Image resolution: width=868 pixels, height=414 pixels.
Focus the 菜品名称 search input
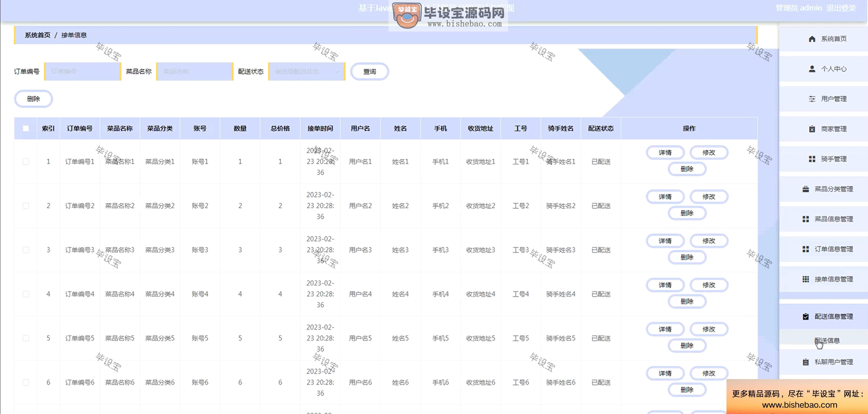coord(195,71)
